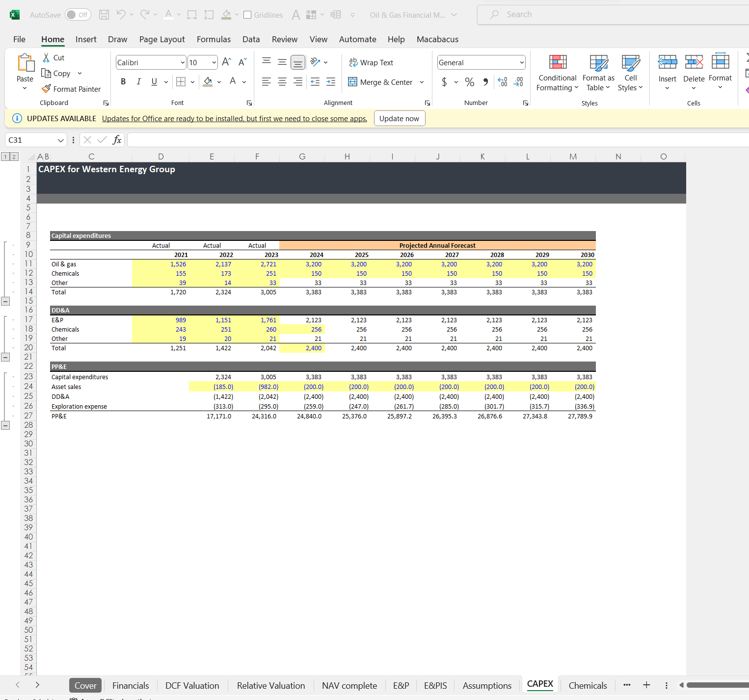Collapse the DD&A row group

5,357
